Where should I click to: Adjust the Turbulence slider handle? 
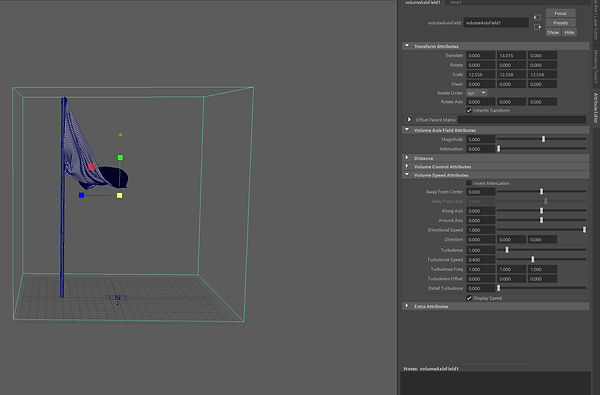[507, 250]
